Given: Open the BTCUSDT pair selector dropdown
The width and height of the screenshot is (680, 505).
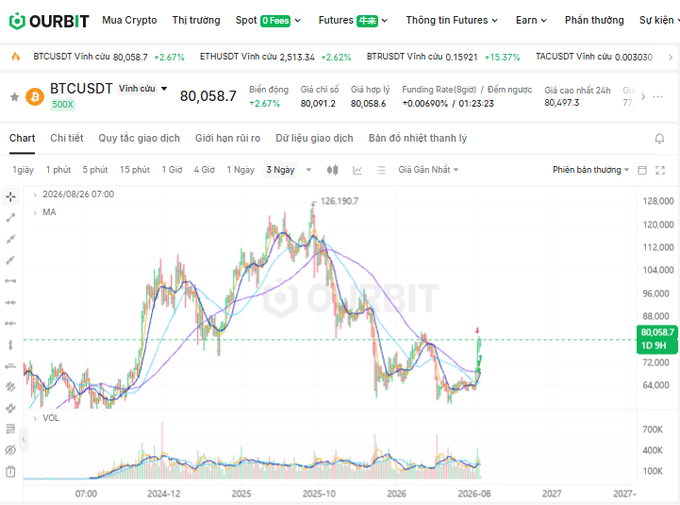Looking at the screenshot, I should click(164, 89).
